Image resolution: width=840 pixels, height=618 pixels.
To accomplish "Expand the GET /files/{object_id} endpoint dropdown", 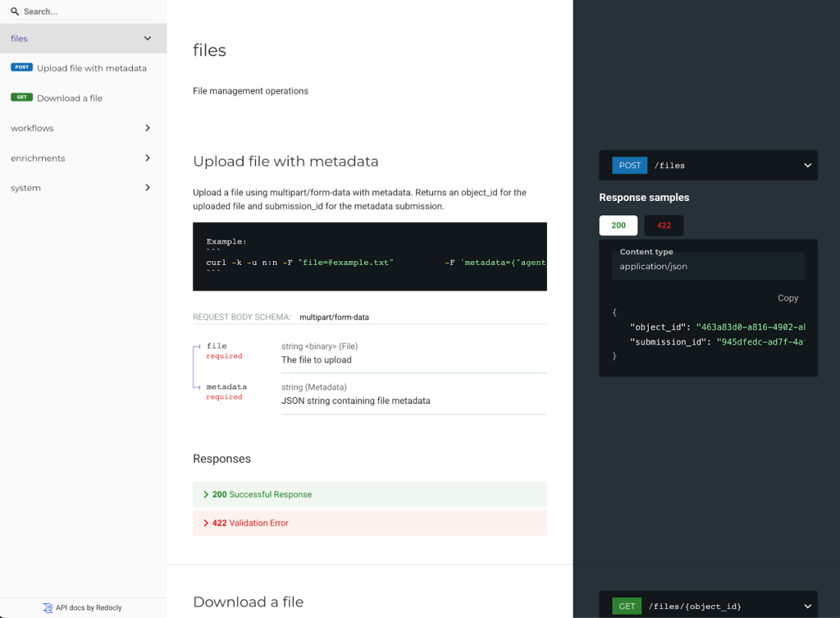I will click(807, 607).
